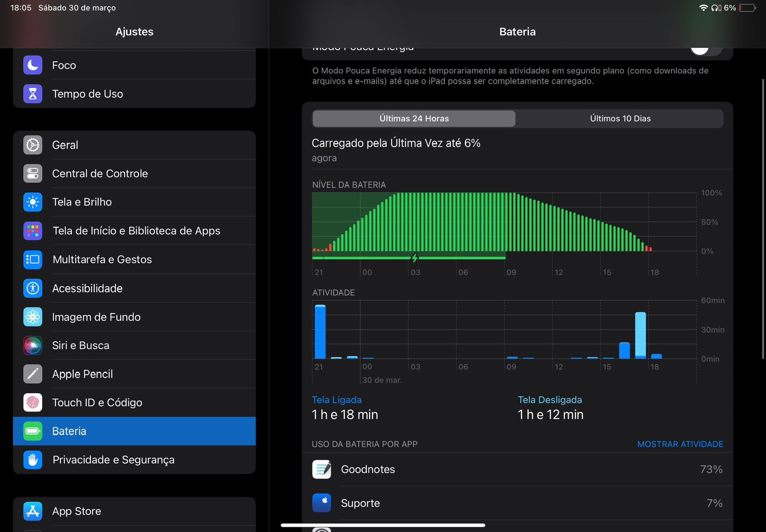Tap the Bateria battery icon in sidebar
This screenshot has height=532, width=766.
[x=33, y=431]
